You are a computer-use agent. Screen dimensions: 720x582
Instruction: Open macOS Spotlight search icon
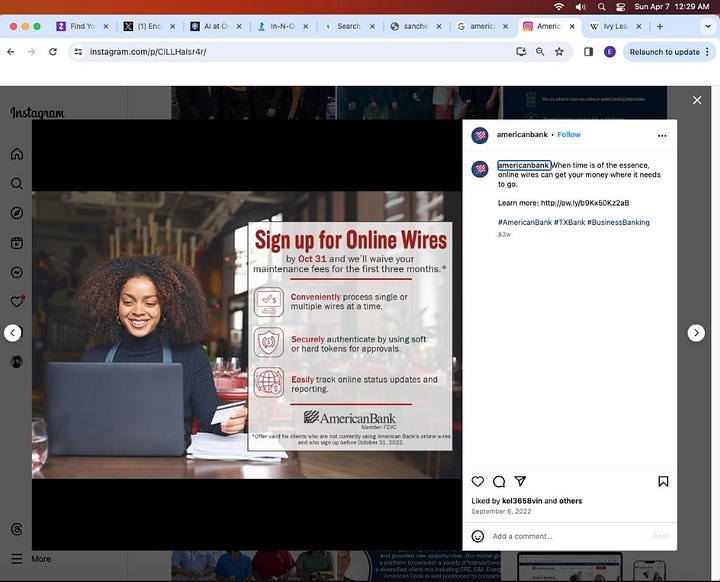(x=602, y=7)
